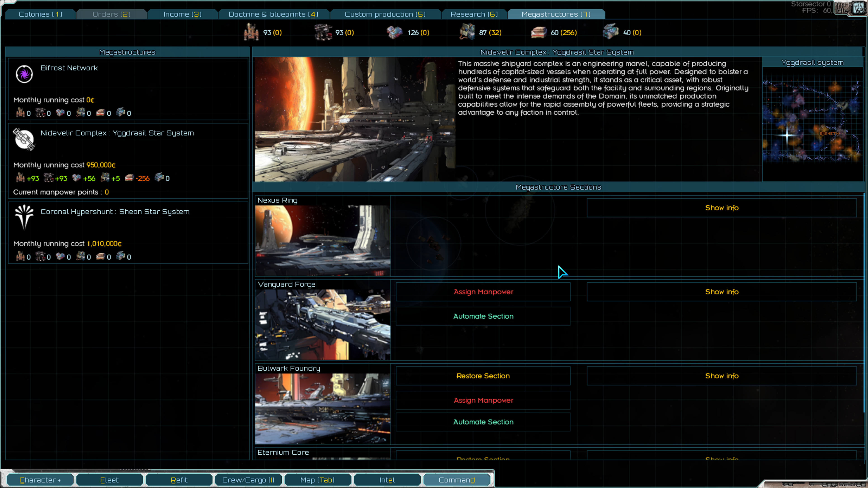Switch to Doctrine & blueprints tab
868x488 pixels.
tap(273, 14)
